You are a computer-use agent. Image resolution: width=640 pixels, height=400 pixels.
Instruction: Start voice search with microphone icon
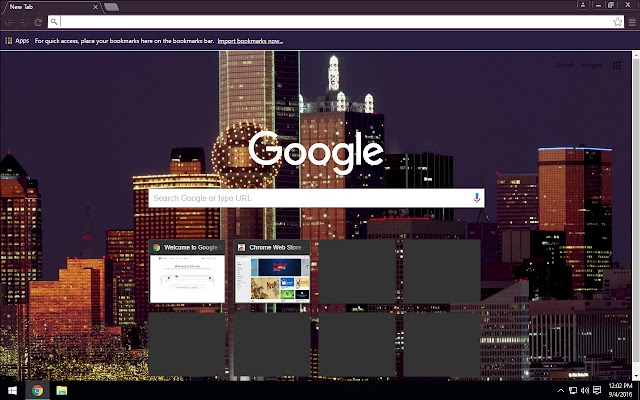pyautogui.click(x=477, y=198)
